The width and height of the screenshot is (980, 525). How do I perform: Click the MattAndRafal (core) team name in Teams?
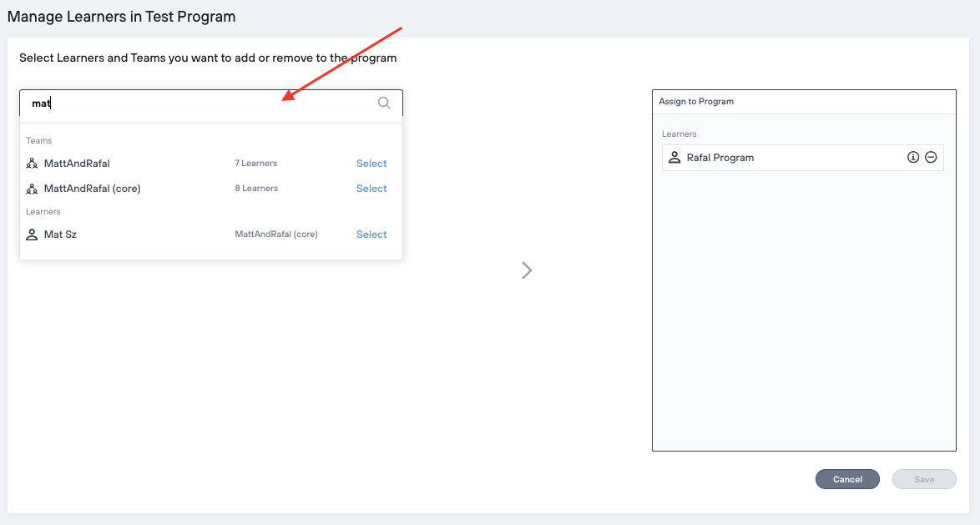(92, 189)
